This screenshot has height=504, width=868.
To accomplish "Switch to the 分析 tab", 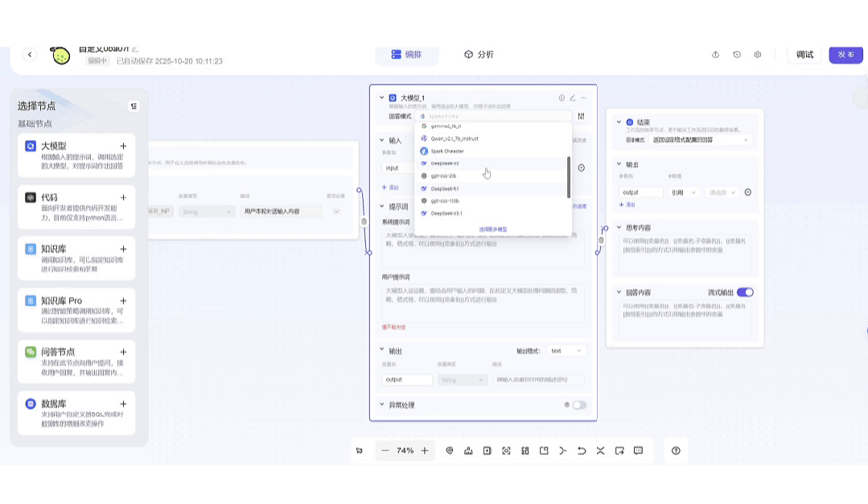I will pos(479,55).
